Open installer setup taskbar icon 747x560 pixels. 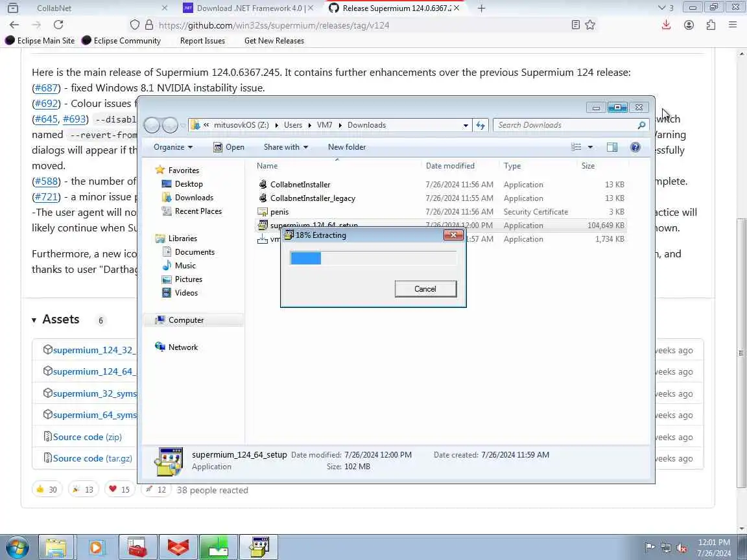[x=259, y=548]
